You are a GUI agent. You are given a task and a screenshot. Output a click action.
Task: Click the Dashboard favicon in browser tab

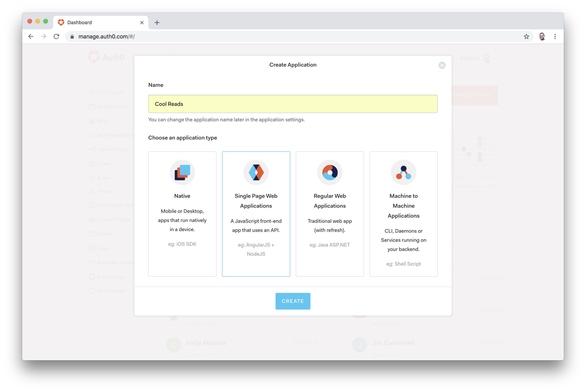point(61,22)
